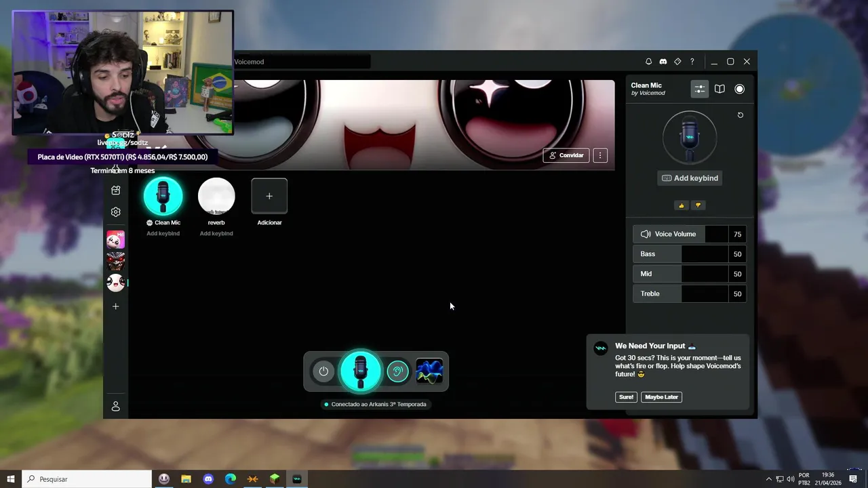Open the store box icon in the left sidebar
This screenshot has width=868, height=488.
[116, 190]
